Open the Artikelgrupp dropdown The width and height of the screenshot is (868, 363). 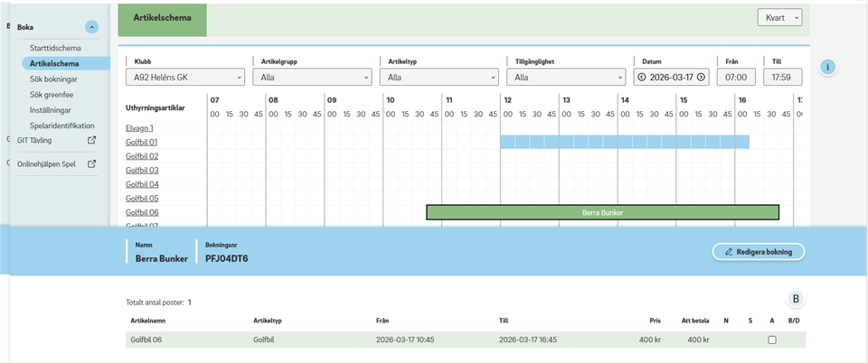[x=311, y=78]
